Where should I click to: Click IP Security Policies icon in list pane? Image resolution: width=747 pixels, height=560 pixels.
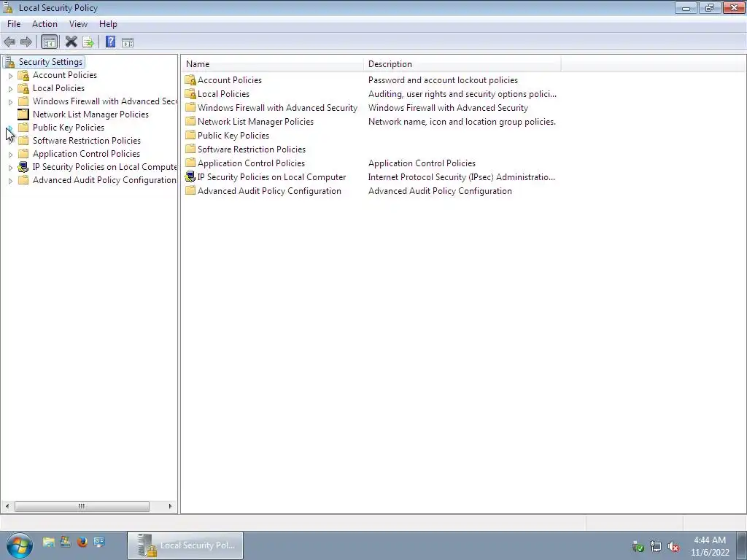click(190, 176)
